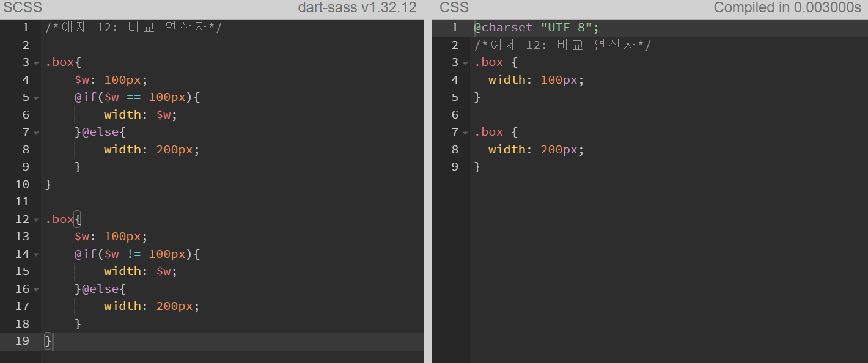
Task: Collapse the second .box block at SCSS line 12
Action: tap(36, 219)
